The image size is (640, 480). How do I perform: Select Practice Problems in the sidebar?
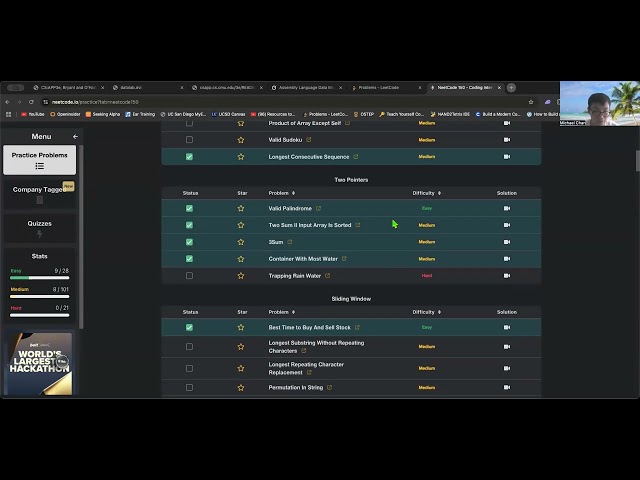click(40, 160)
